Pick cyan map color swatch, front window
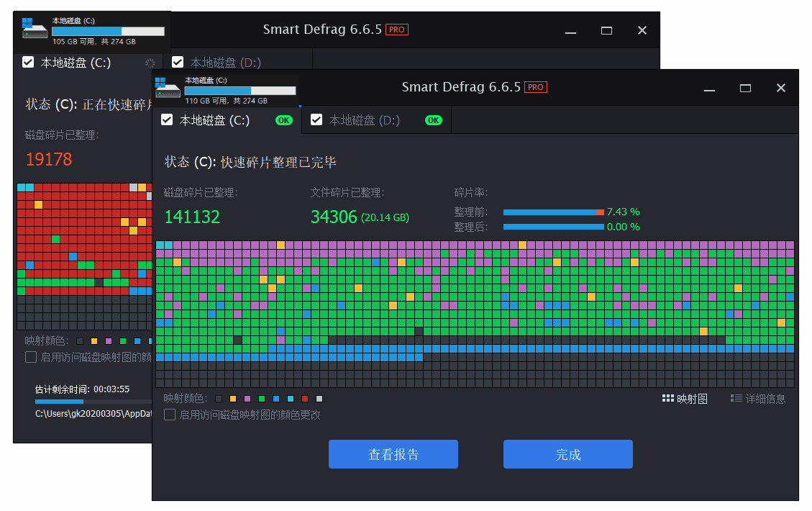The height and width of the screenshot is (511, 812). (x=291, y=399)
